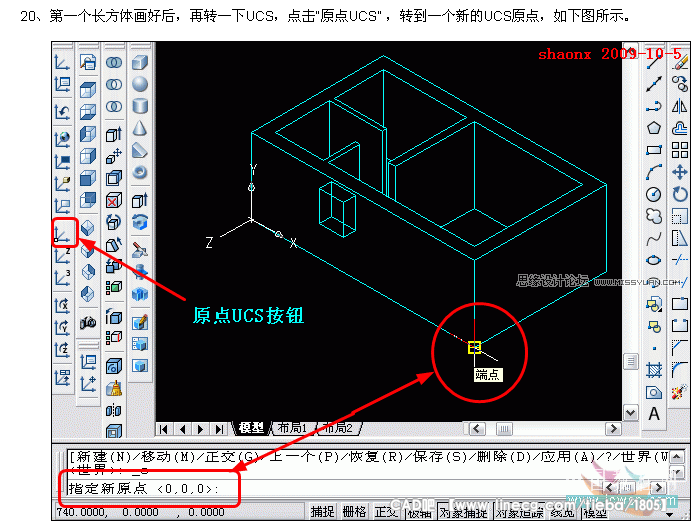Select the Hatch tool
This screenshot has height=522, width=696.
click(x=654, y=370)
